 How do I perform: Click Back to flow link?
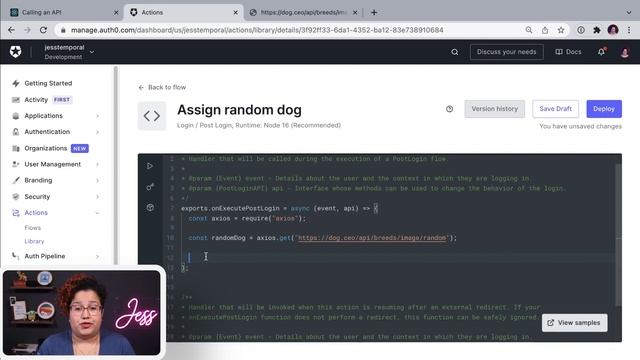(x=162, y=87)
